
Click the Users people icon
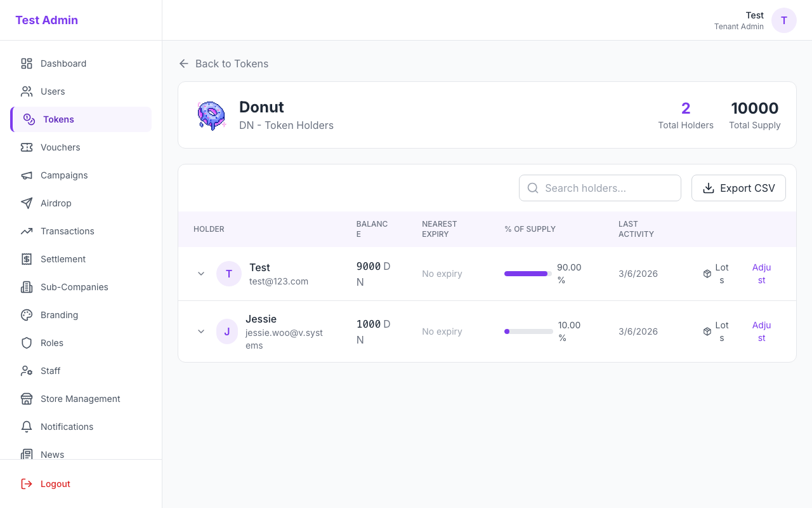point(26,91)
